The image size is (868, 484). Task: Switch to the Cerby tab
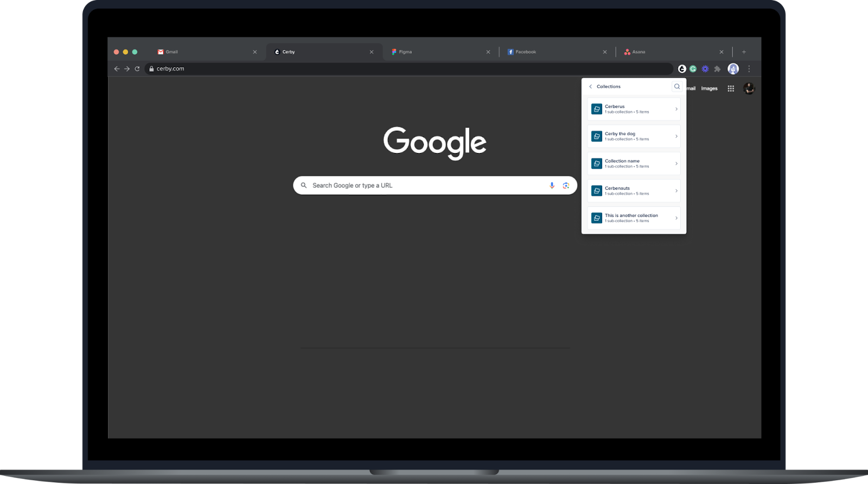[x=324, y=52]
